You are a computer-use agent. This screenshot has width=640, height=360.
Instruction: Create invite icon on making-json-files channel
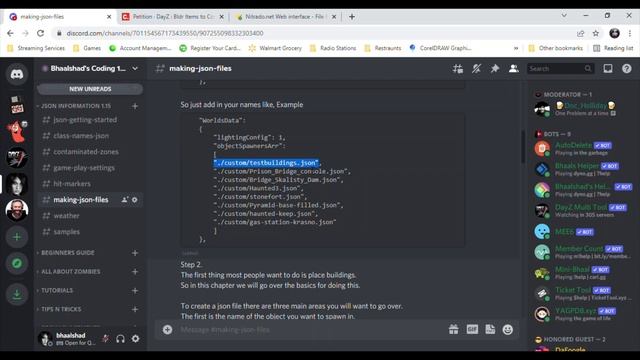click(x=124, y=200)
